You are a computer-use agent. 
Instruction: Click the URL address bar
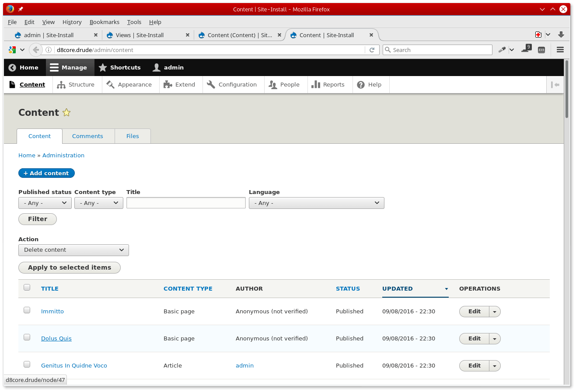coord(210,50)
